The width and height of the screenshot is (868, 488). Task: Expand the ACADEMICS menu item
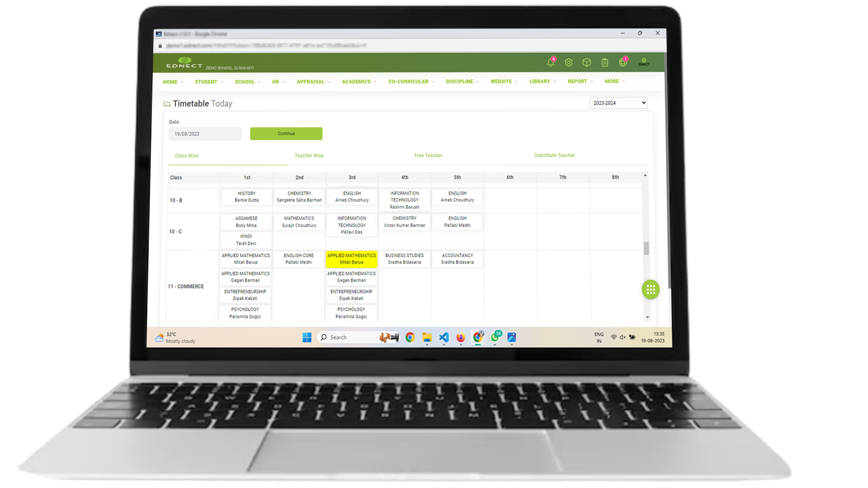(359, 81)
